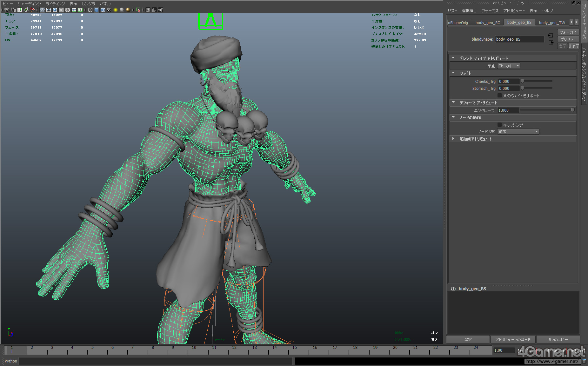Viewport: 588px width, 366px height.
Task: Click the Preset button
Action: click(568, 39)
